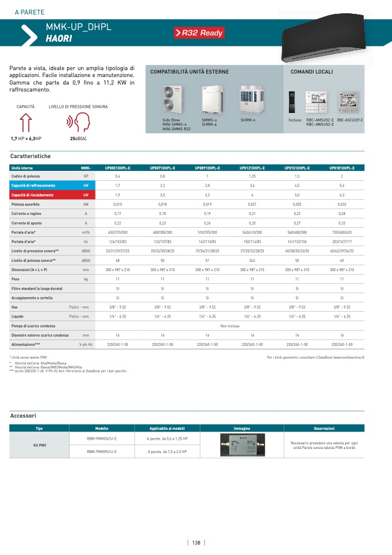Select the UP0051DHPL-E column header
This screenshot has width=392, height=555.
tap(118, 167)
